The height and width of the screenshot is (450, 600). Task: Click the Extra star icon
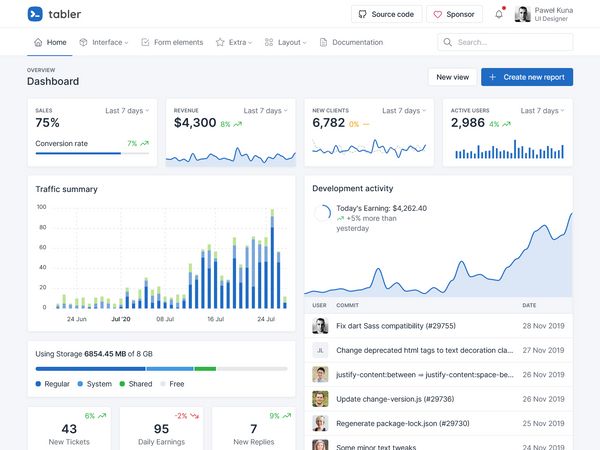(220, 42)
